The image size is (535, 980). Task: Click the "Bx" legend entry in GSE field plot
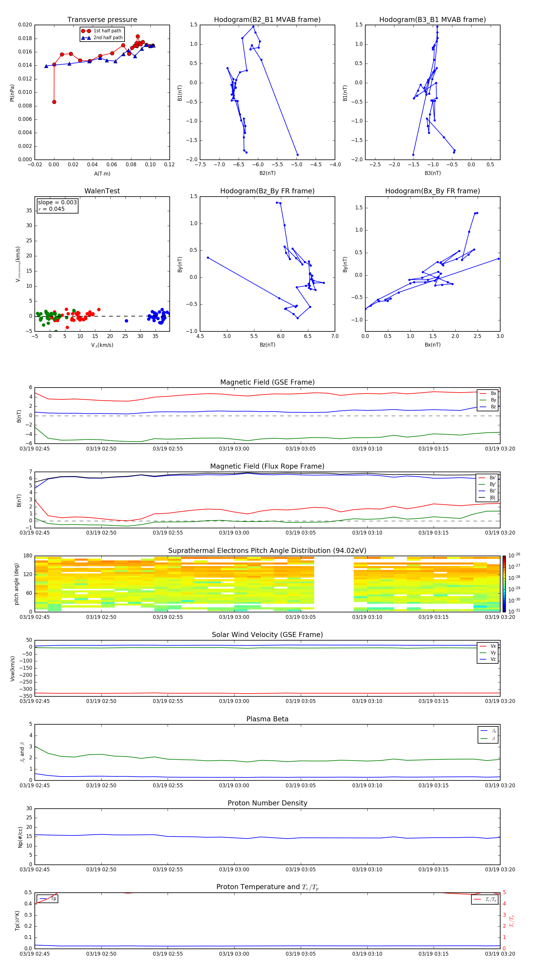coord(488,393)
